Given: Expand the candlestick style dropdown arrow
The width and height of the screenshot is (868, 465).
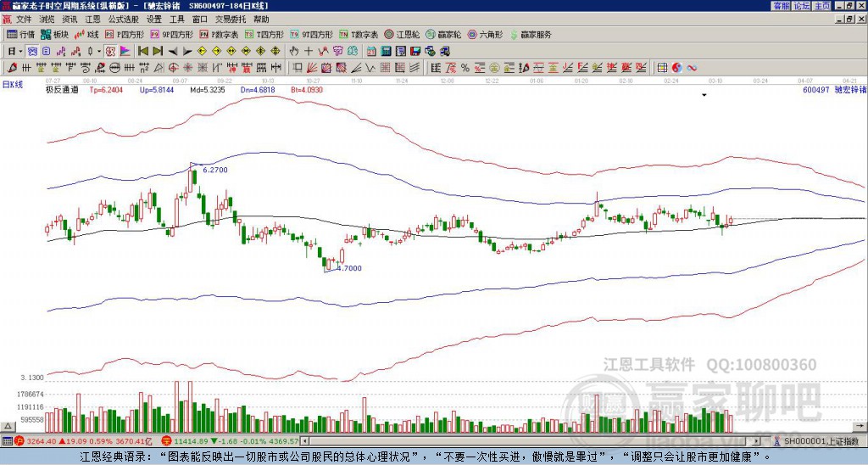Looking at the screenshot, I should [99, 51].
